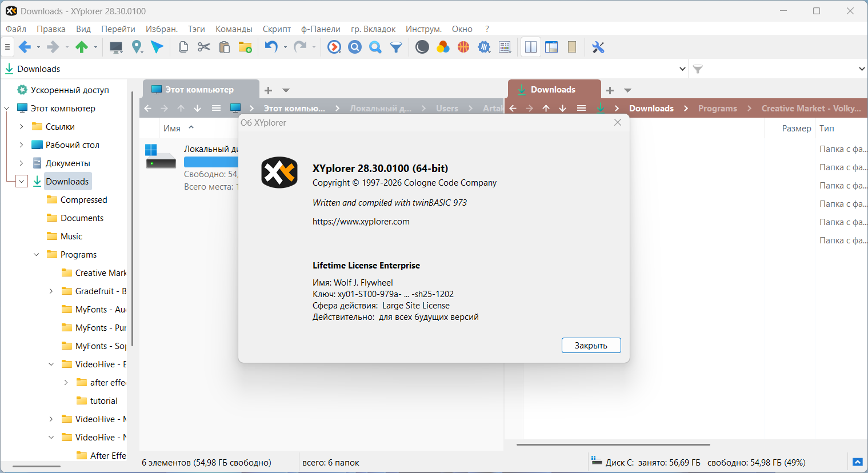
Task: Expand the Документы tree node
Action: click(x=22, y=163)
